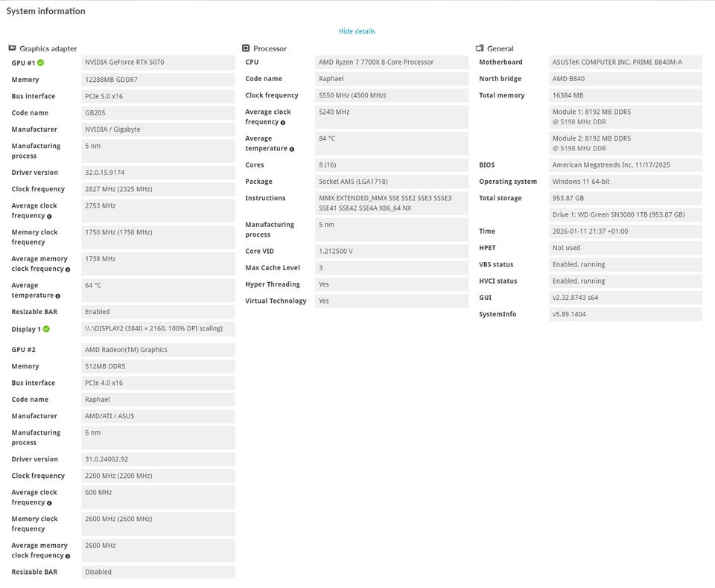
Task: Click the 16384 MB total memory value
Action: pyautogui.click(x=626, y=95)
